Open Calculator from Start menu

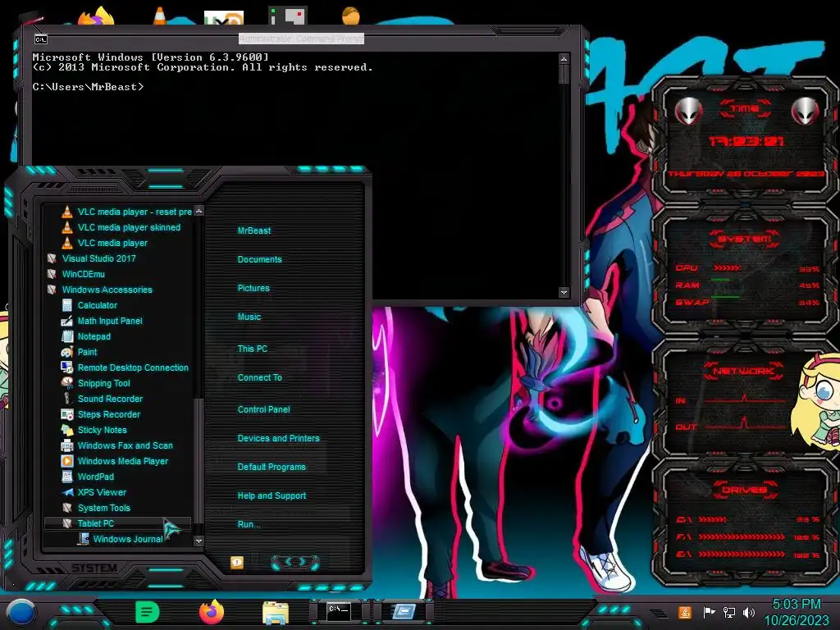pyautogui.click(x=89, y=305)
